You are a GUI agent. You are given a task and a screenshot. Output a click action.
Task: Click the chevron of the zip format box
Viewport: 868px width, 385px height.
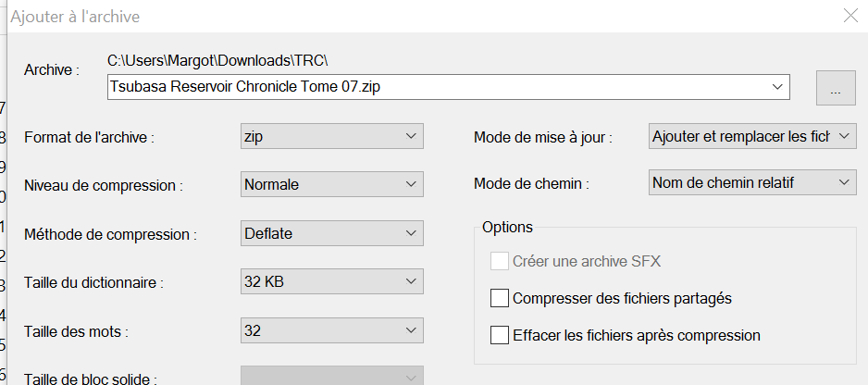(411, 136)
